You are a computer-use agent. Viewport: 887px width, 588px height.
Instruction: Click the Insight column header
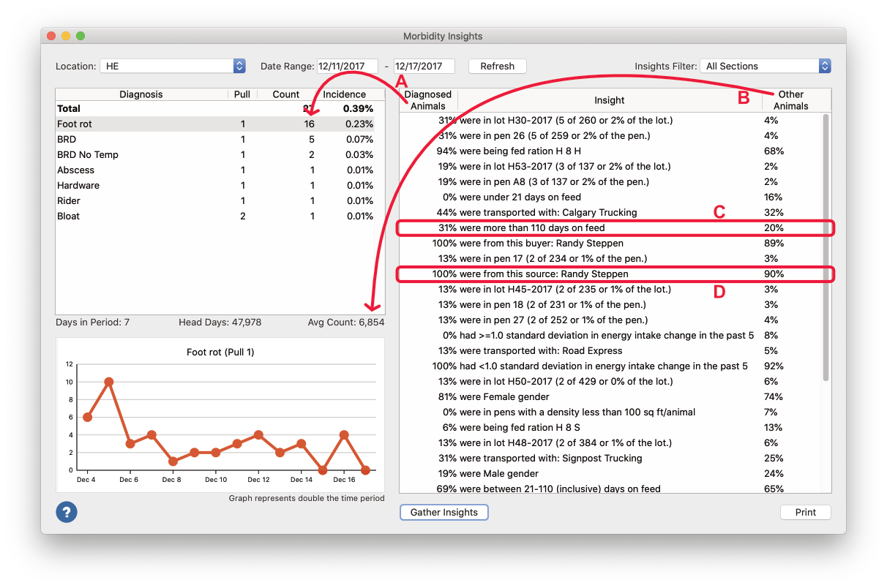pos(610,100)
